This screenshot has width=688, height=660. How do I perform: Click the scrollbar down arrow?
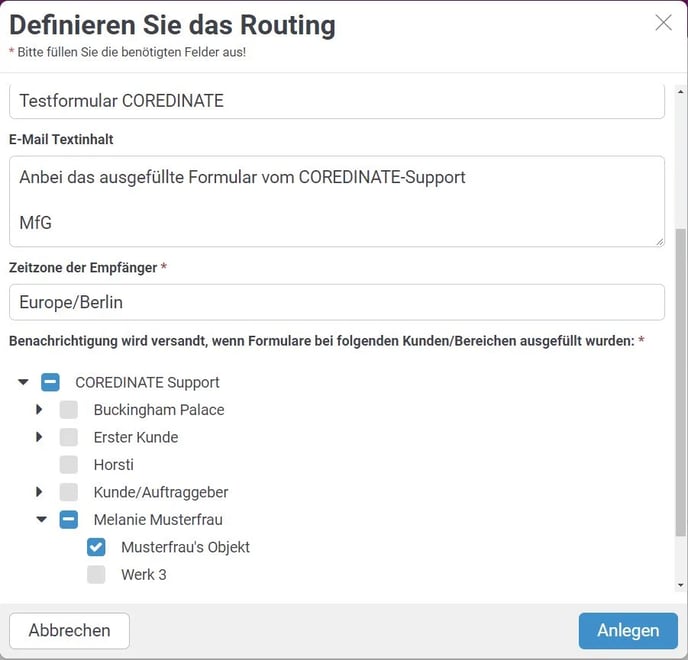pos(681,585)
